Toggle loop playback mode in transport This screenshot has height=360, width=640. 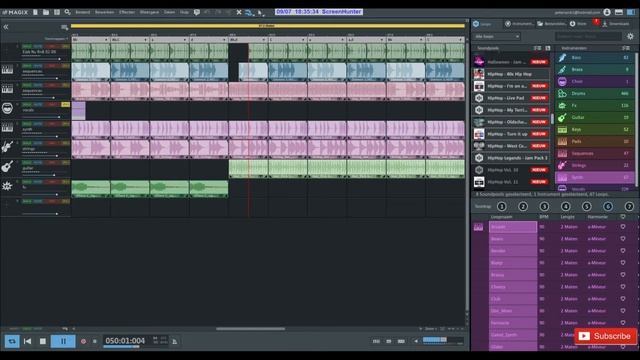[12, 341]
